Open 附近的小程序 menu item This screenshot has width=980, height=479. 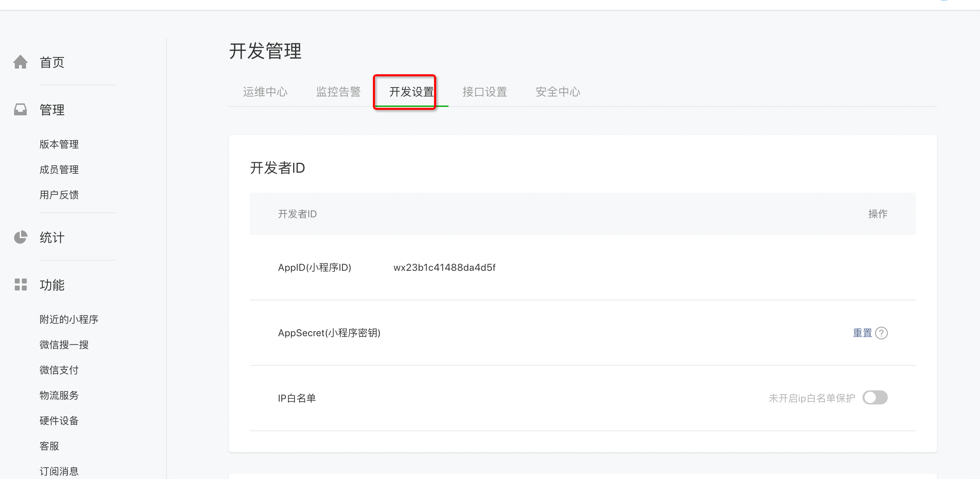[x=69, y=319]
